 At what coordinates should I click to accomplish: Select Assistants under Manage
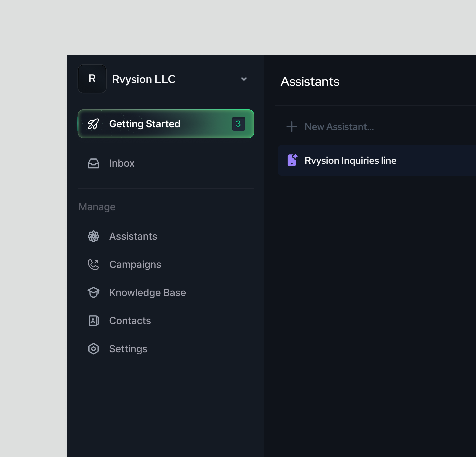pyautogui.click(x=133, y=236)
